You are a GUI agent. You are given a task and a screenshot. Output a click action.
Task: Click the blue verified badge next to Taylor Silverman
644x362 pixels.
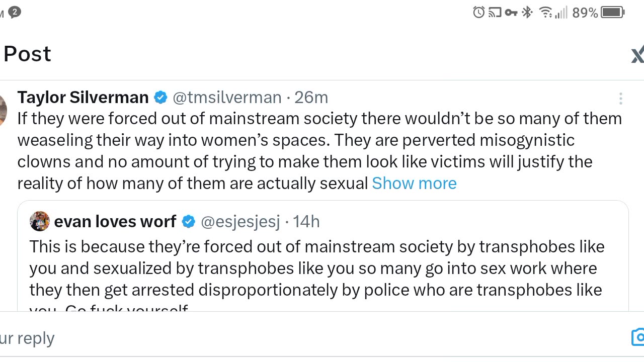pyautogui.click(x=160, y=98)
